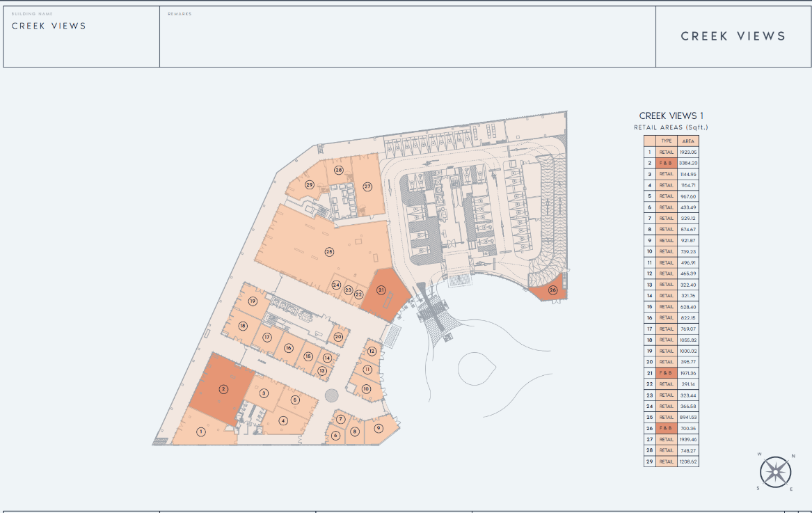Select area value 1923.05 in the table
This screenshot has height=513, width=812.
(688, 152)
